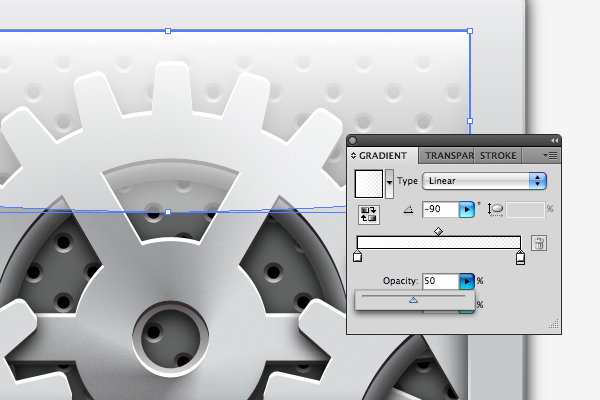Image resolution: width=600 pixels, height=400 pixels.
Task: Click the Opacity field showing 50
Action: pyautogui.click(x=440, y=281)
